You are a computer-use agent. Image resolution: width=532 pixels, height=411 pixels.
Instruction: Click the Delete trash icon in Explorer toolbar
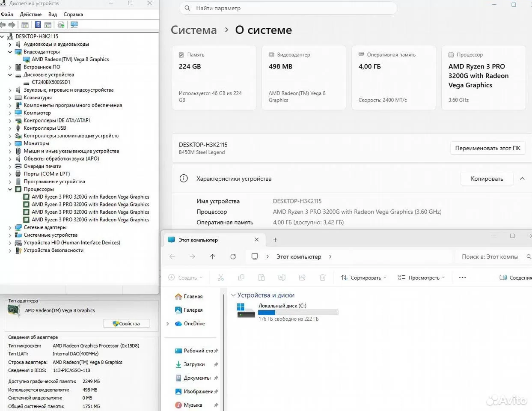coord(323,277)
